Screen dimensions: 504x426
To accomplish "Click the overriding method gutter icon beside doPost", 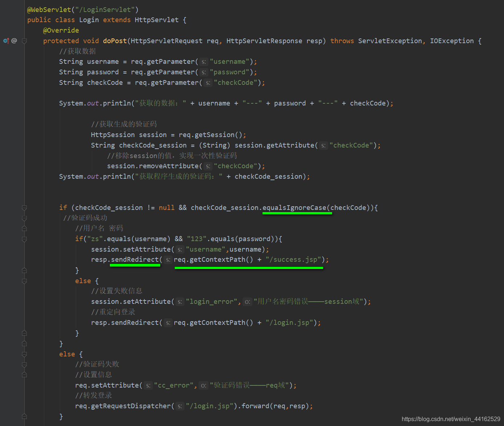I will pyautogui.click(x=6, y=41).
